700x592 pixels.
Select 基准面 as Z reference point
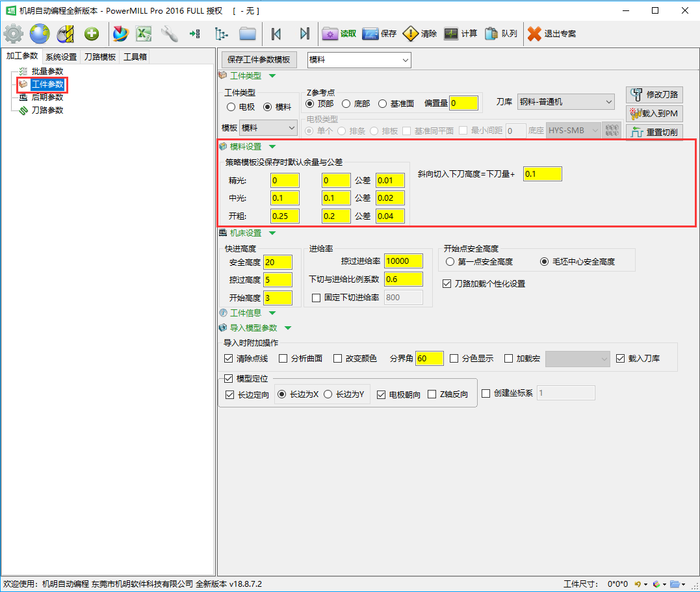point(382,103)
